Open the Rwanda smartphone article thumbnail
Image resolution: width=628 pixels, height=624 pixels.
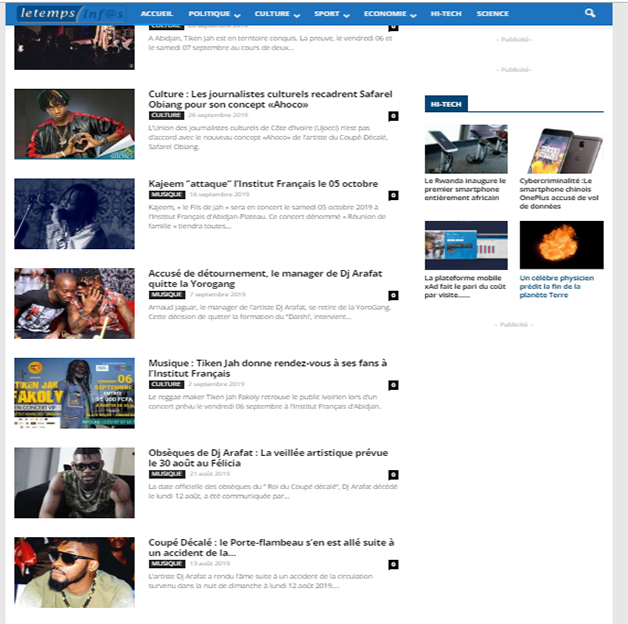click(465, 150)
